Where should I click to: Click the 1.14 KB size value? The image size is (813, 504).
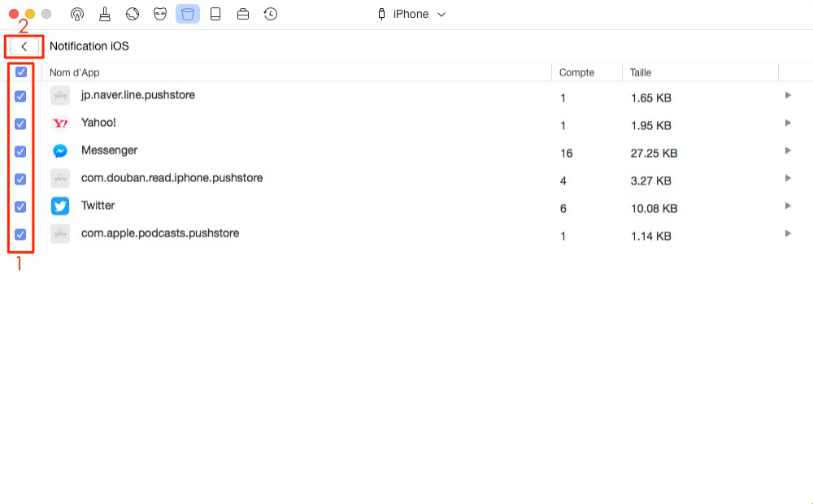click(650, 237)
